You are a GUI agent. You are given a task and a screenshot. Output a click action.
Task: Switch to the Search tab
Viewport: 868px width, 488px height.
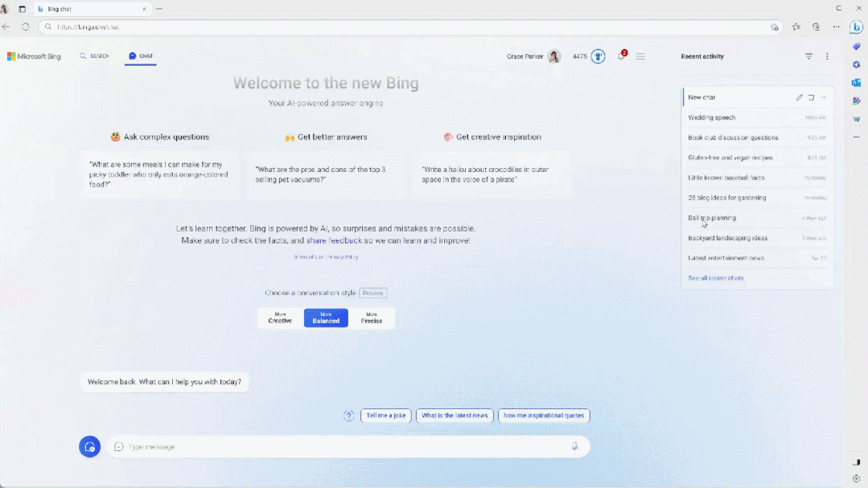95,56
